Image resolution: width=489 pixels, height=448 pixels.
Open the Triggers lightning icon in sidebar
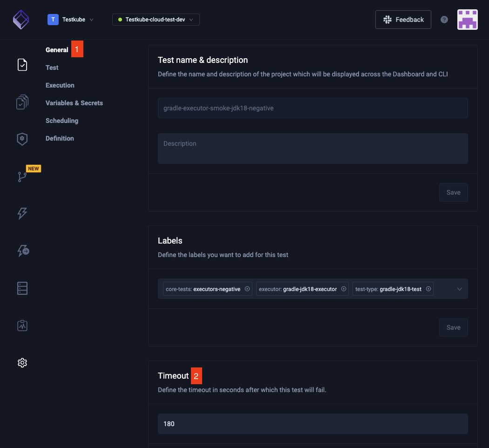coord(22,213)
